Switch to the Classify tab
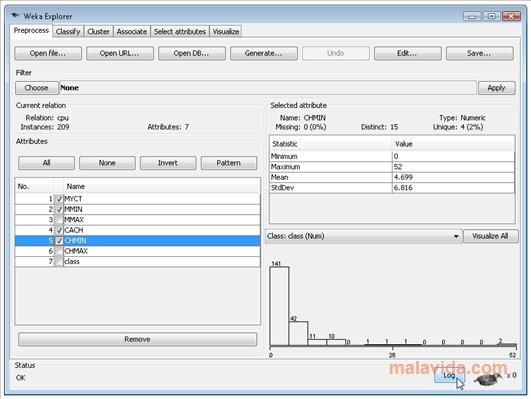Viewport: 531px width, 399px height. pyautogui.click(x=68, y=32)
